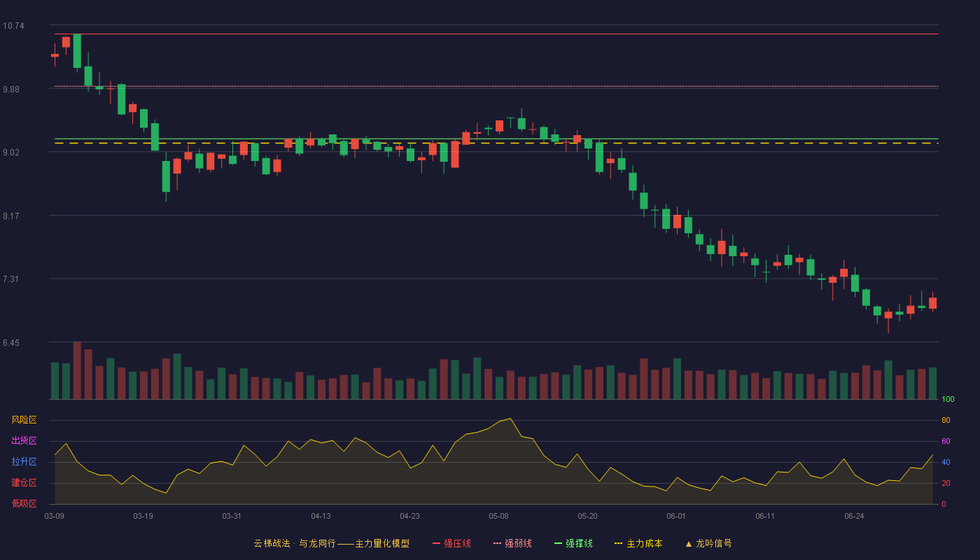Click the 低吸区 zone label
Viewport: 980px width, 560px height.
coord(24,503)
